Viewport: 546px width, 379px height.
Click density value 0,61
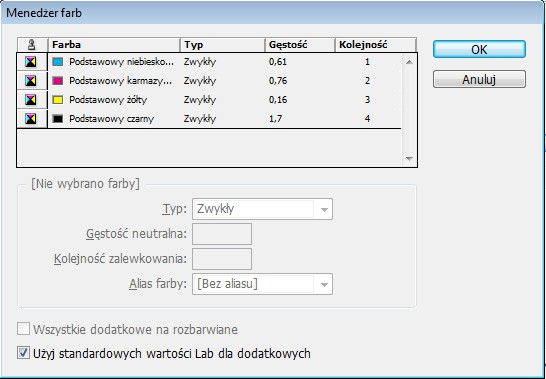(x=278, y=62)
